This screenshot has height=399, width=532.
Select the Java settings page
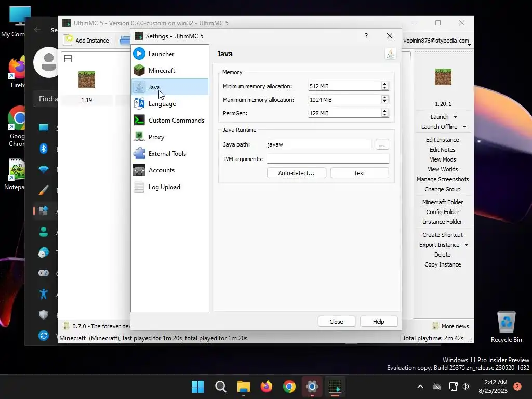170,87
